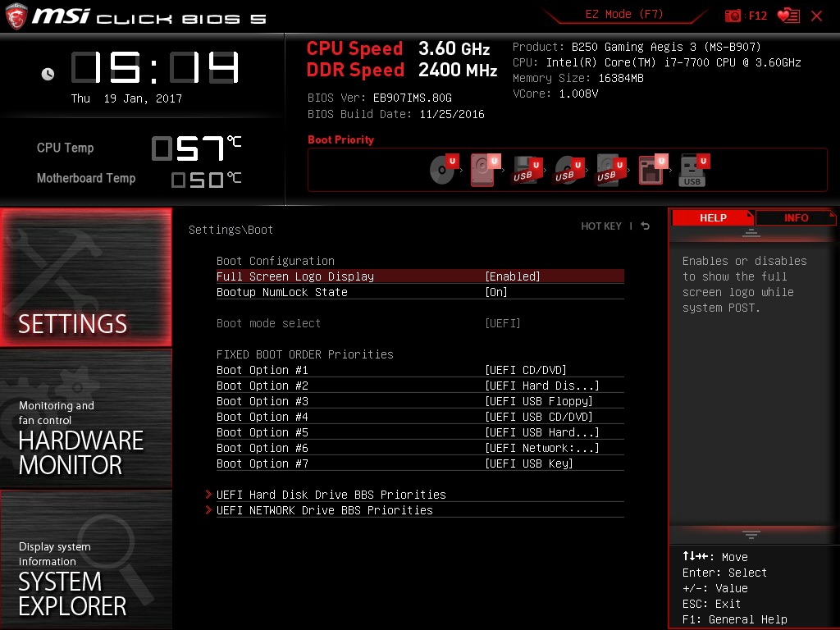
Task: Change the Boot mode select UEFI value
Action: 503,323
